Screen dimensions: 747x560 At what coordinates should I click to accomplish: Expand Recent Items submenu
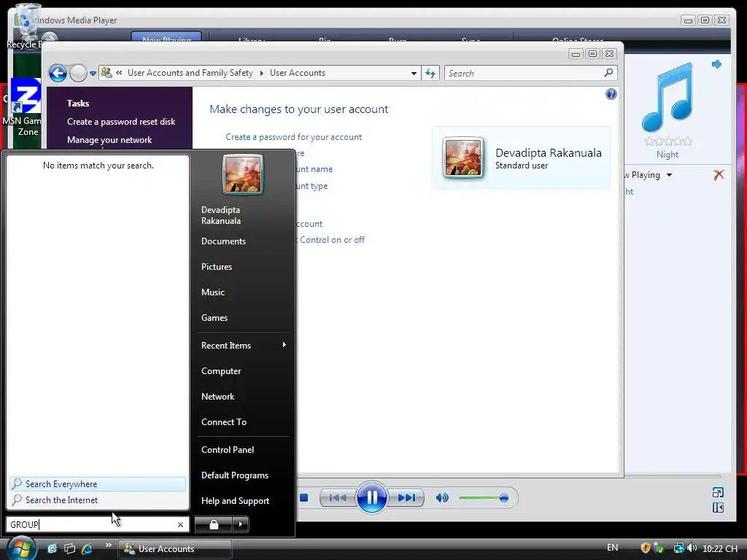244,345
